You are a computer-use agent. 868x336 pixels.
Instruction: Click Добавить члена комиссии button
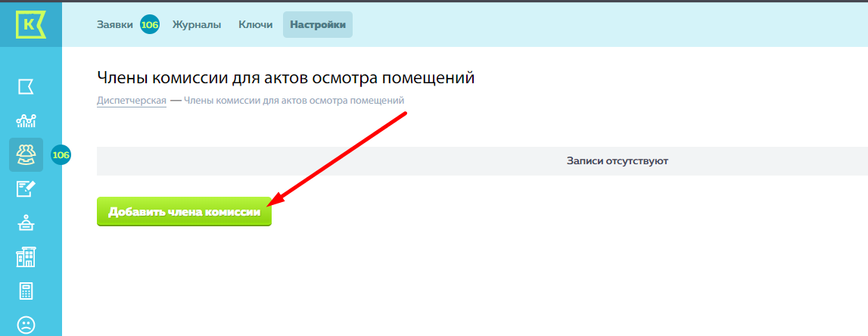185,211
